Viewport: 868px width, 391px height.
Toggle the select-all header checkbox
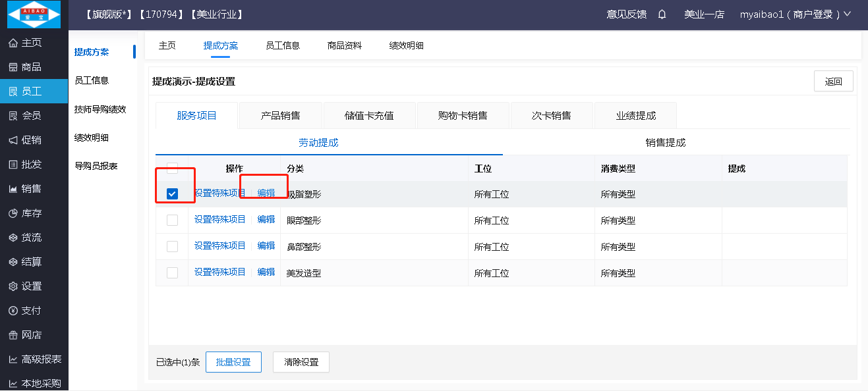click(x=172, y=168)
